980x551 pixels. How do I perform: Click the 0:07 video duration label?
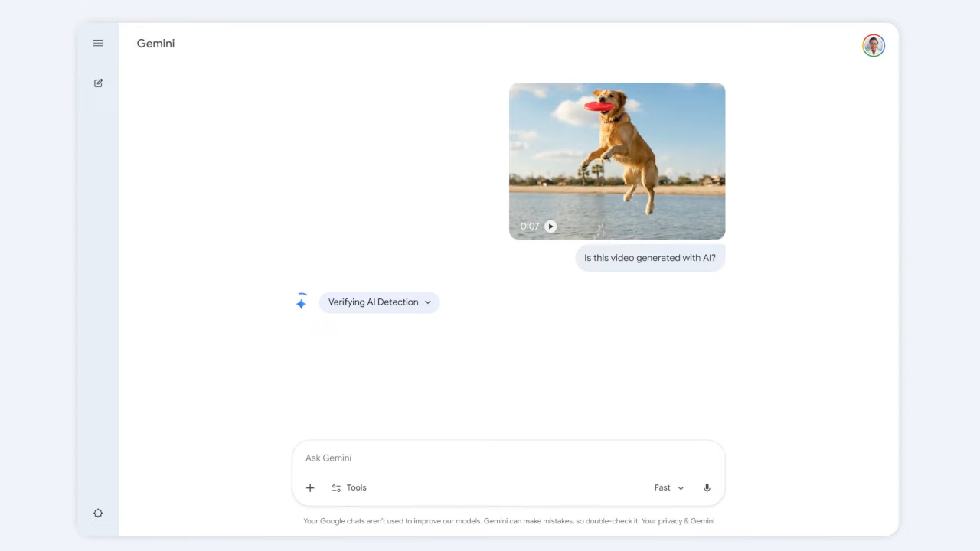529,227
